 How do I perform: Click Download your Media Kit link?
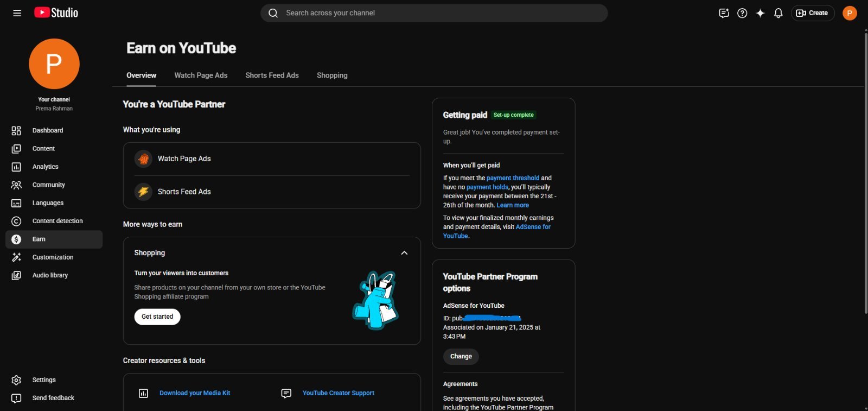(x=195, y=393)
